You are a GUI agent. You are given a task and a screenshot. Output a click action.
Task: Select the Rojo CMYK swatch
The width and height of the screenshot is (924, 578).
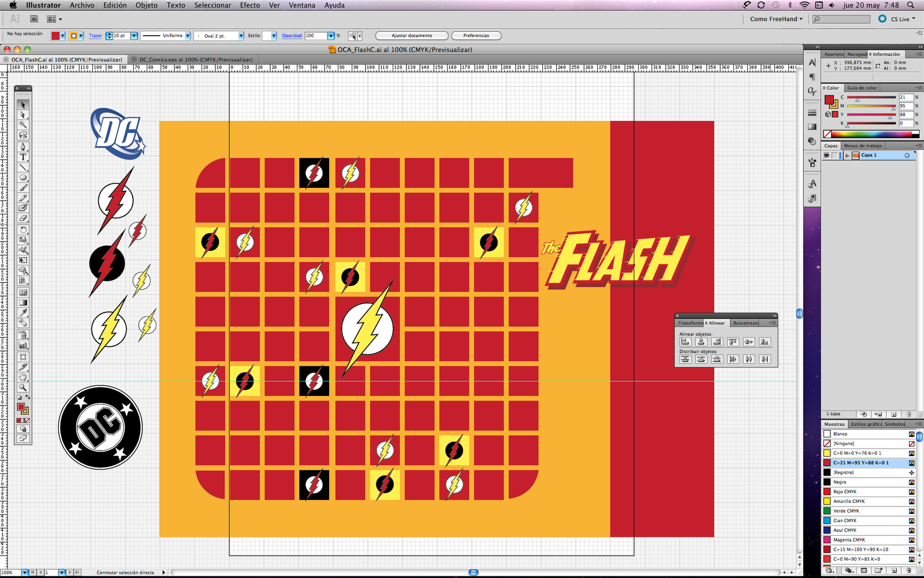point(869,492)
